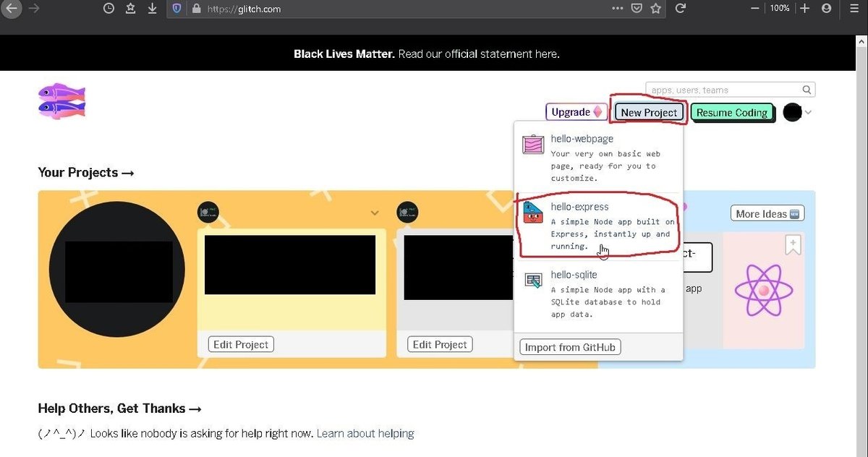The image size is (868, 457).
Task: Click the Resume Coding button
Action: coord(732,112)
